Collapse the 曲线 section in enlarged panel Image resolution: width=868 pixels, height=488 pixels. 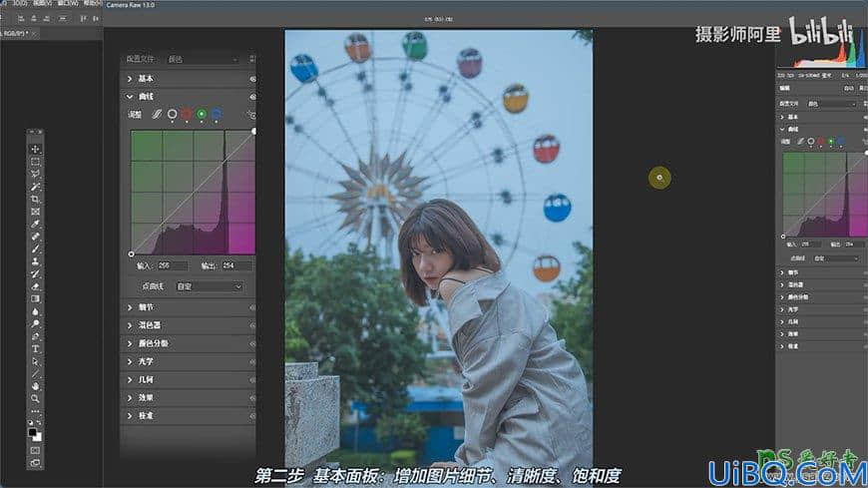coord(130,97)
